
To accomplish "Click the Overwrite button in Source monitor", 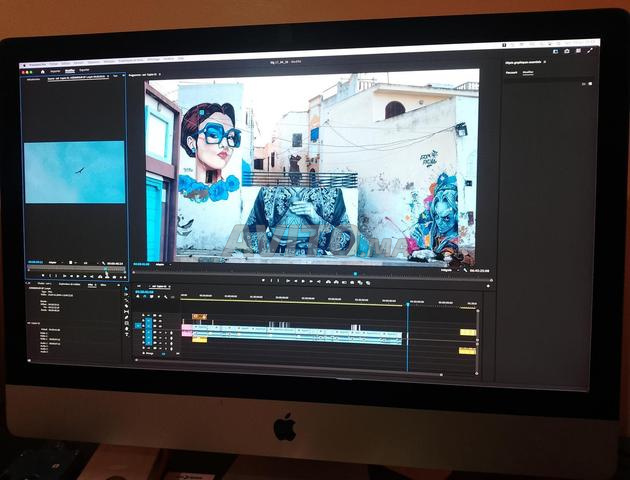I will click(107, 277).
